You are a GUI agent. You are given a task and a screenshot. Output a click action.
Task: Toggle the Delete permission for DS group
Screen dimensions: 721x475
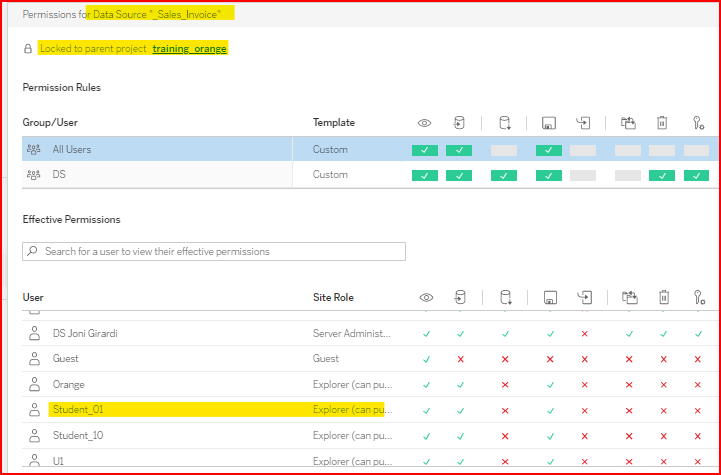pyautogui.click(x=662, y=175)
